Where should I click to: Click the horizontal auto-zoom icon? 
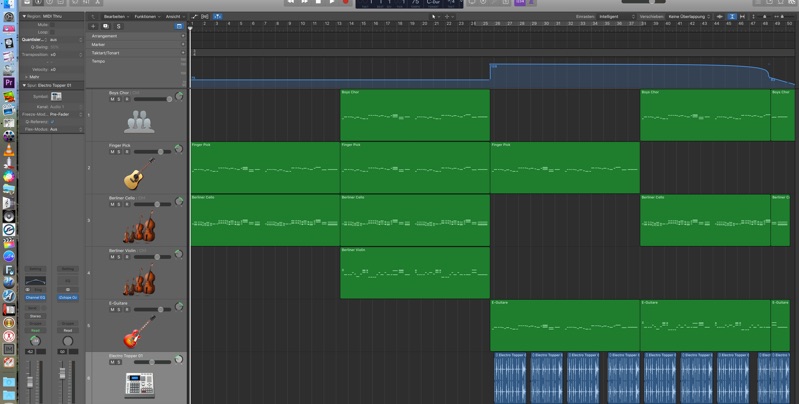742,17
